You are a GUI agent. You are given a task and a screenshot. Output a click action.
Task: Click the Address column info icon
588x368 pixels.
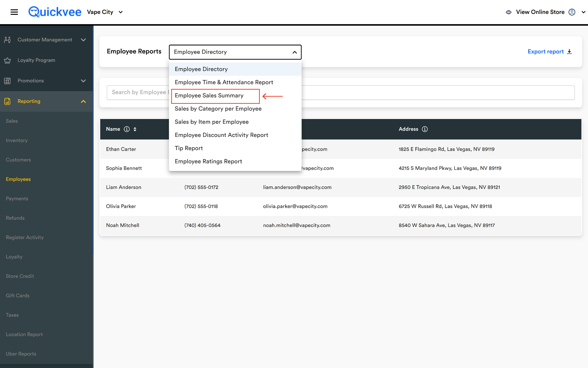[x=425, y=129]
